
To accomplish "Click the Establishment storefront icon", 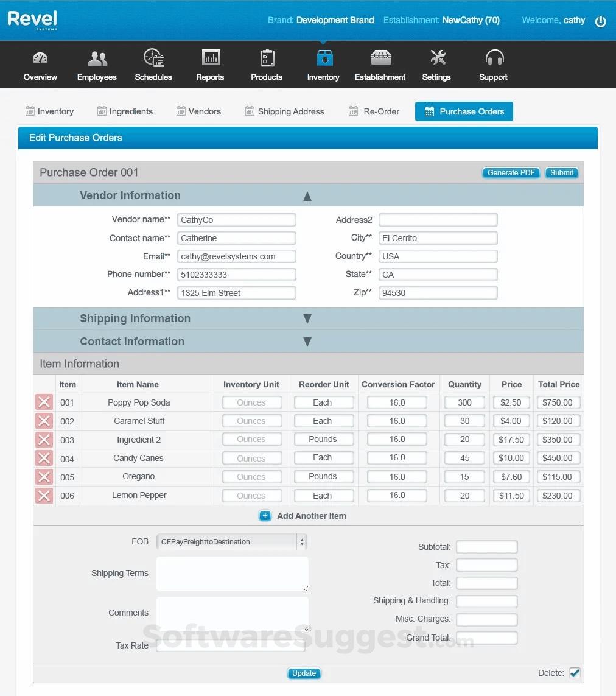I will 380,59.
